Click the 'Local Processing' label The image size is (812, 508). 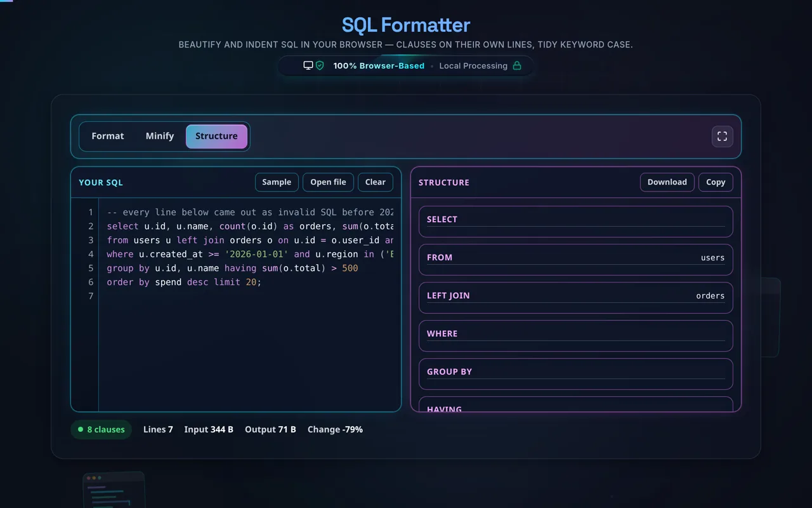click(x=473, y=65)
